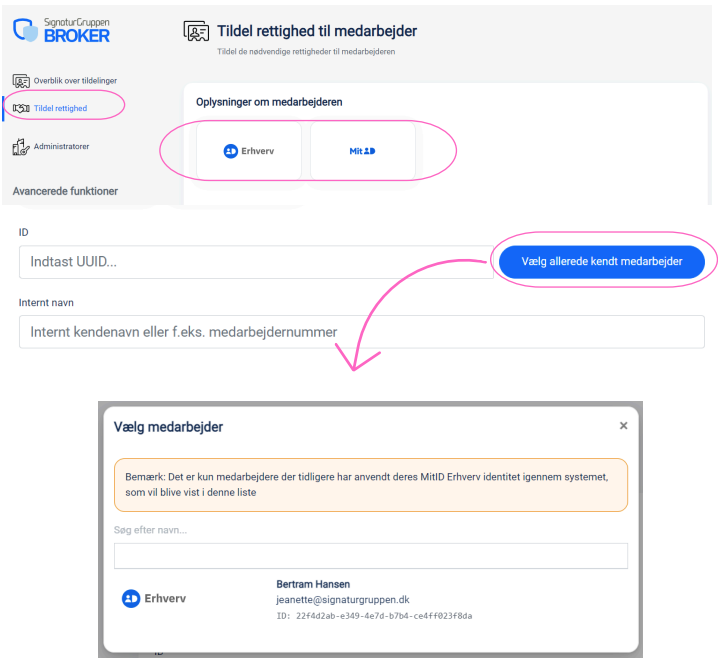Image resolution: width=723 pixels, height=665 pixels.
Task: Click the Søg efter navn search box
Action: click(x=370, y=556)
